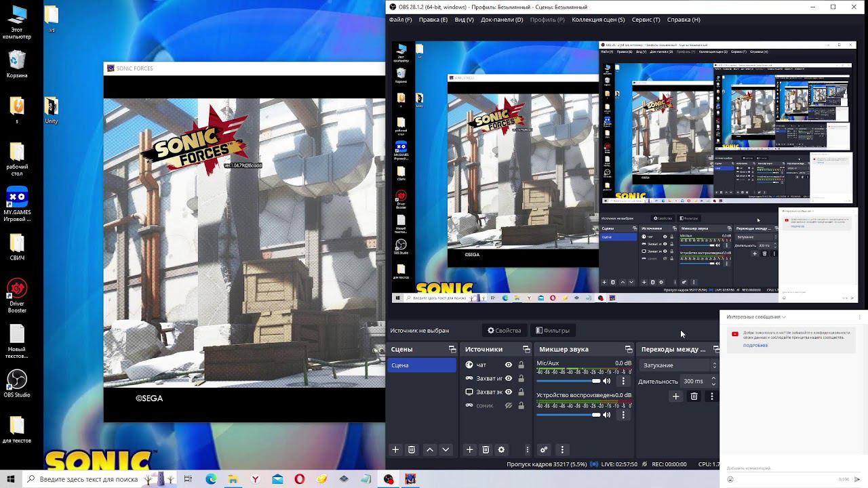Open Справка menu

684,20
